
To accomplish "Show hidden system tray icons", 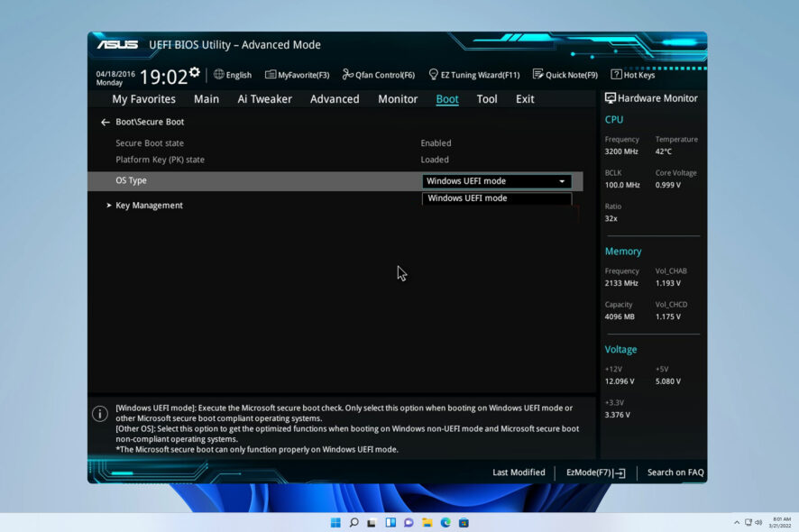I will click(736, 523).
